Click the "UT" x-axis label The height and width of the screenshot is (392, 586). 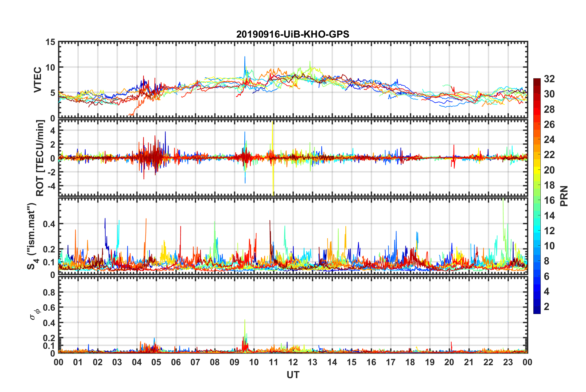(293, 375)
